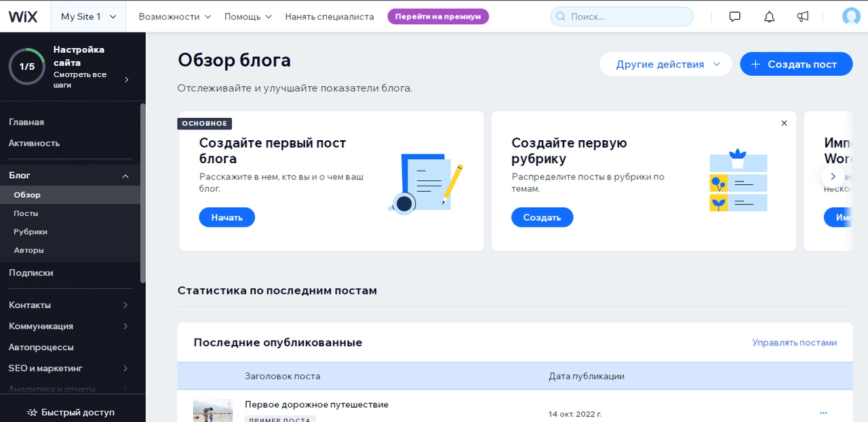Image resolution: width=868 pixels, height=422 pixels.
Task: Open post 'Первое дорожное путешествие'
Action: click(317, 404)
